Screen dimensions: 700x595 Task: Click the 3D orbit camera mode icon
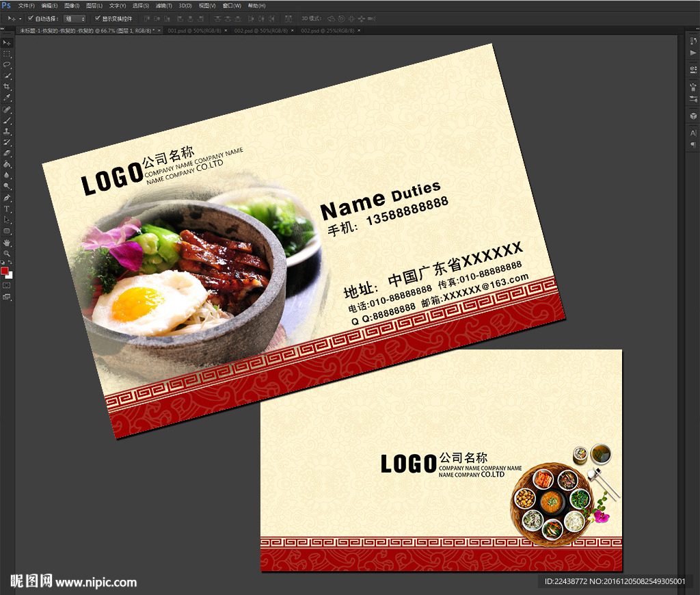pyautogui.click(x=332, y=18)
